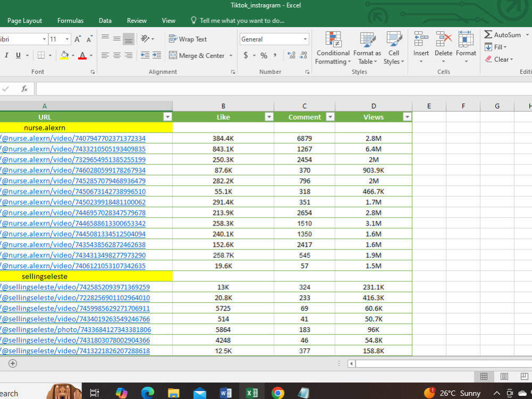The width and height of the screenshot is (532, 399).
Task: Click Merge & Center button
Action: pyautogui.click(x=197, y=55)
